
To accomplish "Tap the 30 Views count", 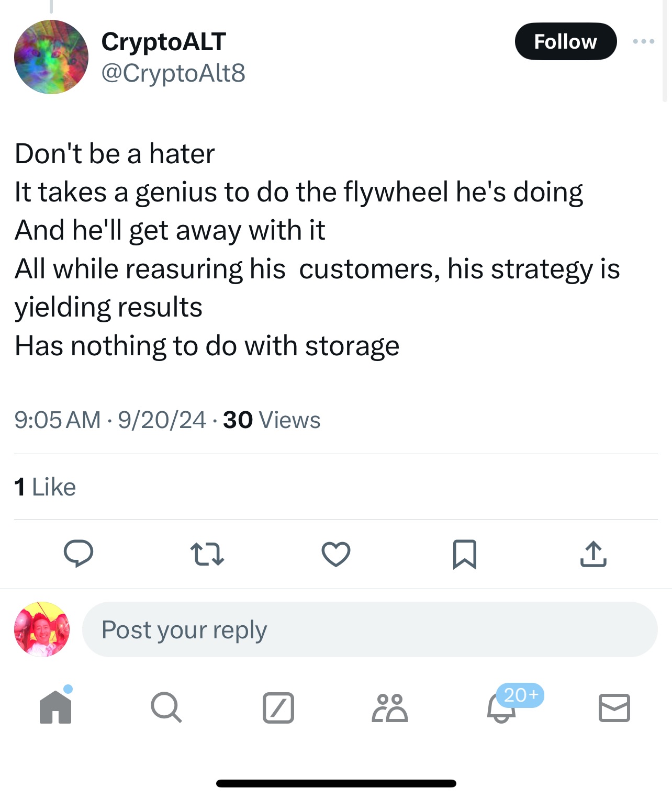I will [272, 420].
